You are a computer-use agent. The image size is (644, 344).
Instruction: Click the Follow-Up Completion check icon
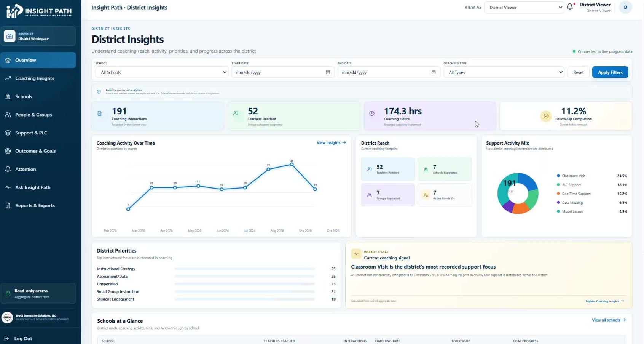pos(546,116)
